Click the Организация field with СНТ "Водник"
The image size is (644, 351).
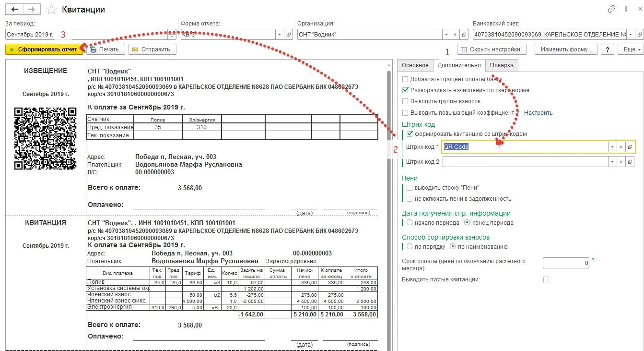click(369, 35)
